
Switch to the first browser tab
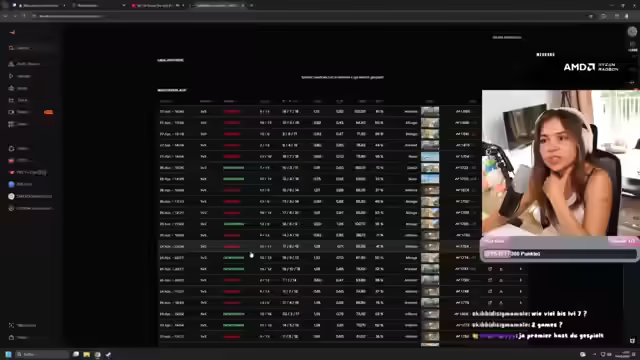coord(39,6)
